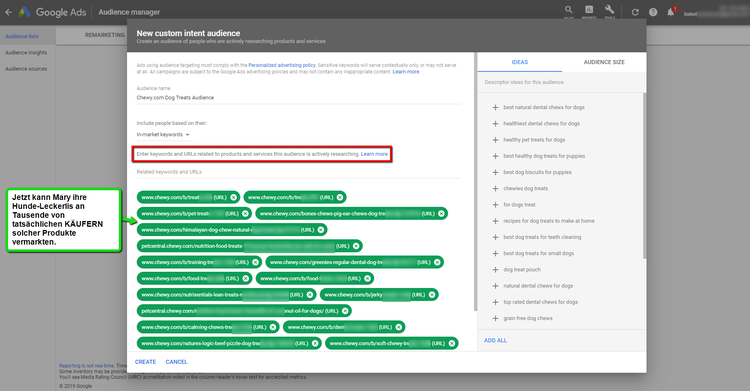Remove the soft-chewy URL chip

[x=452, y=344]
